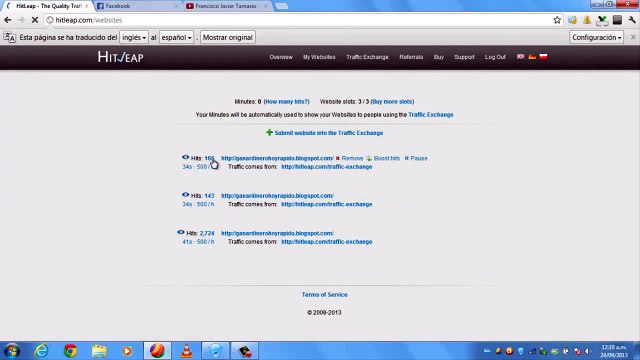
Task: Stop page loading with the X button
Action: tap(35, 20)
